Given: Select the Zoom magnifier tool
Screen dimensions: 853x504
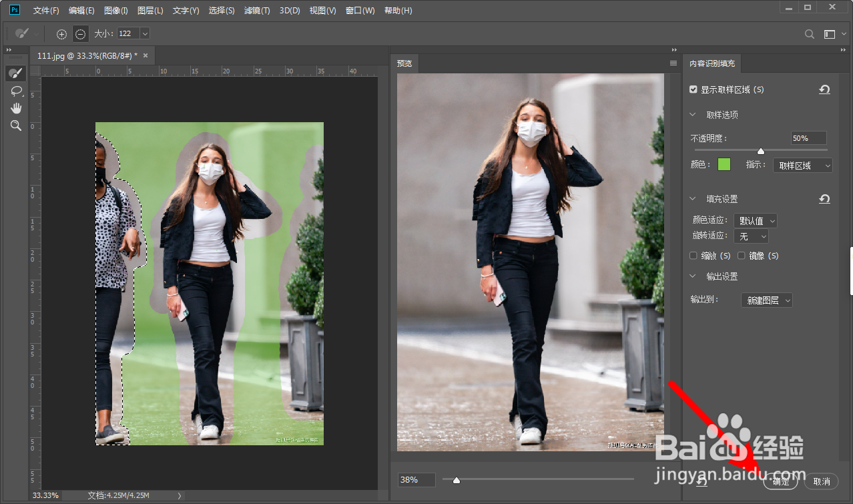Looking at the screenshot, I should (x=16, y=125).
